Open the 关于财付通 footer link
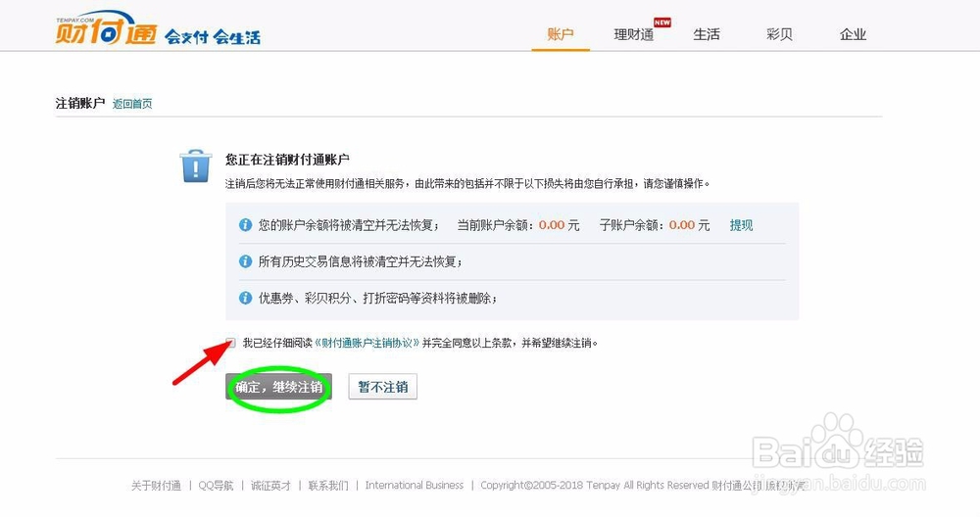Screen dimensions: 980x517 click(x=156, y=485)
